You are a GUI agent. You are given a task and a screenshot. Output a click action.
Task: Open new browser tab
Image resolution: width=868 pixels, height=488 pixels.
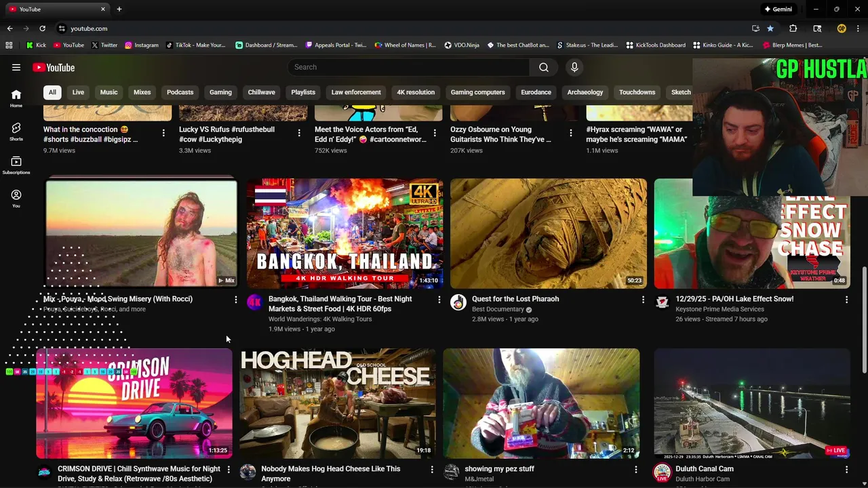pos(119,9)
